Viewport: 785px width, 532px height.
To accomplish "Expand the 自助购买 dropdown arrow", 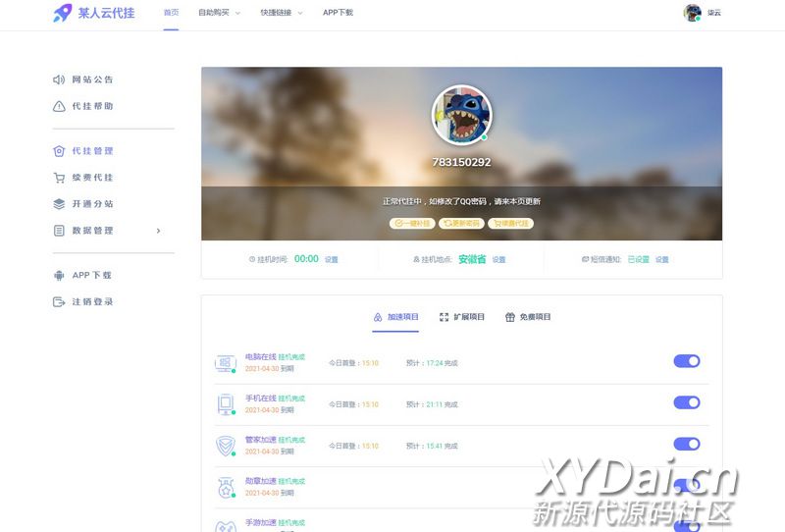I will click(237, 13).
